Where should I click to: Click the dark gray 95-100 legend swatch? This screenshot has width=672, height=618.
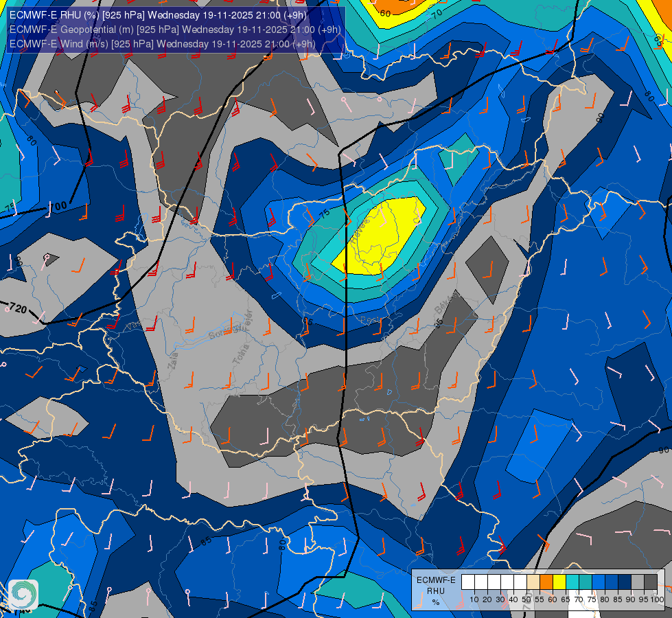pos(651,582)
